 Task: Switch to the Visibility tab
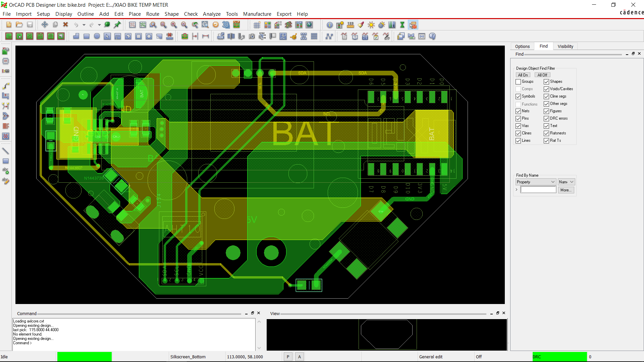(566, 47)
